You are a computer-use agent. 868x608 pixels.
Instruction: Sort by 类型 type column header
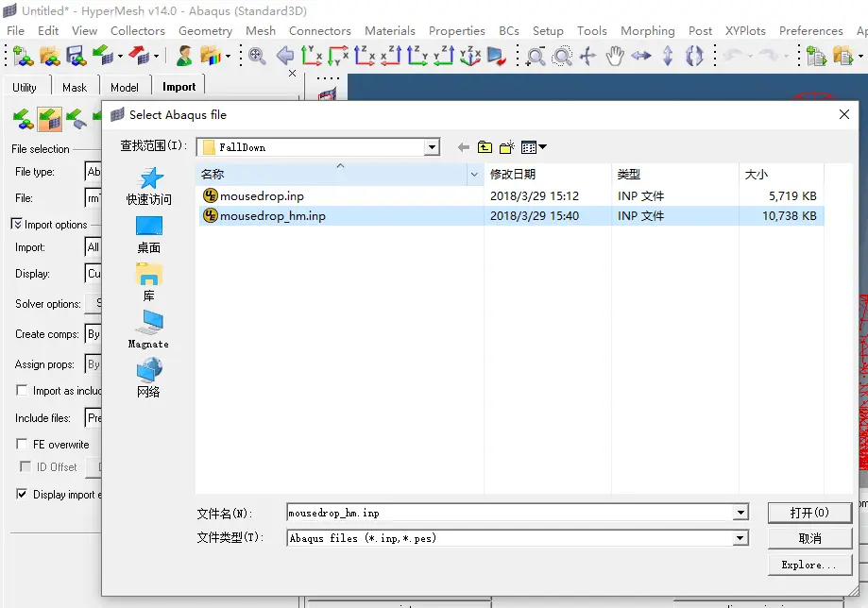click(x=675, y=175)
